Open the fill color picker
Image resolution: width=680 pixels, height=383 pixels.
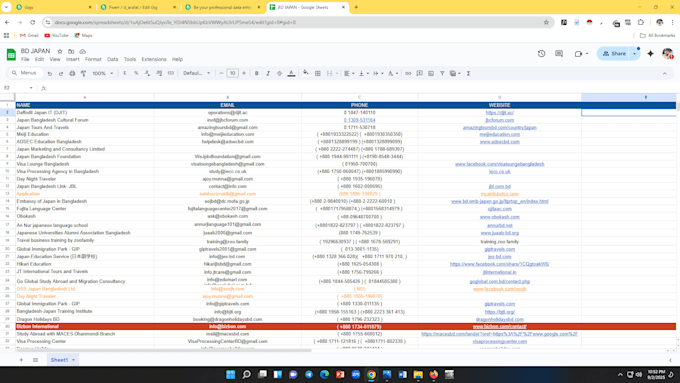click(x=306, y=73)
